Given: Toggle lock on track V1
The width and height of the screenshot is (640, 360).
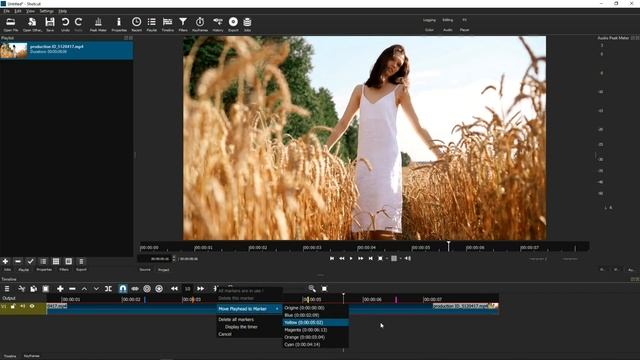Looking at the screenshot, I should pyautogui.click(x=13, y=307).
